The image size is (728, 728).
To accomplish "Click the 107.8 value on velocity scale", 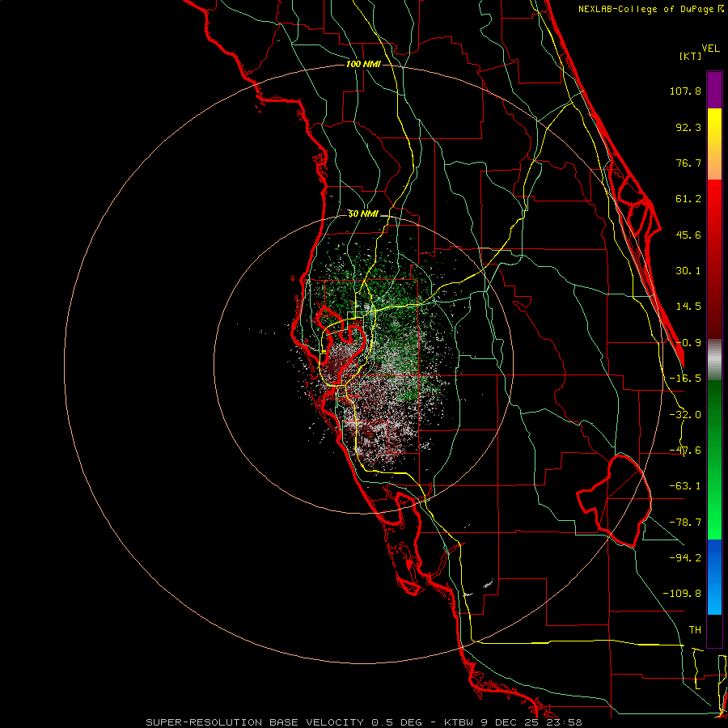I will [x=685, y=91].
